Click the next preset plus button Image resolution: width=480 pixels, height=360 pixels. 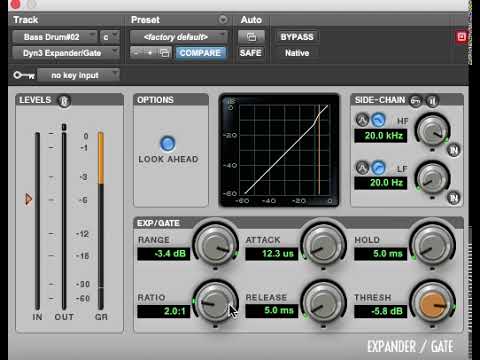[150, 53]
